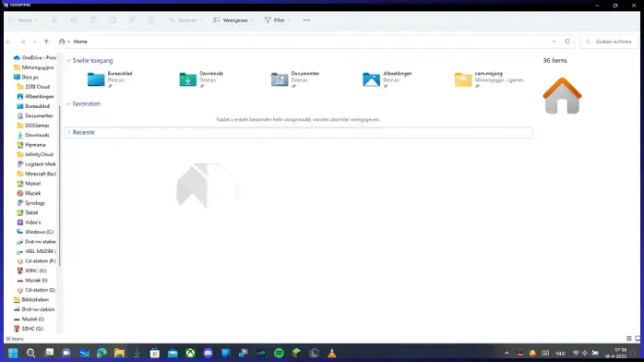The height and width of the screenshot is (362, 644).
Task: Click the Cut scissors icon in toolbar
Action: point(54,20)
